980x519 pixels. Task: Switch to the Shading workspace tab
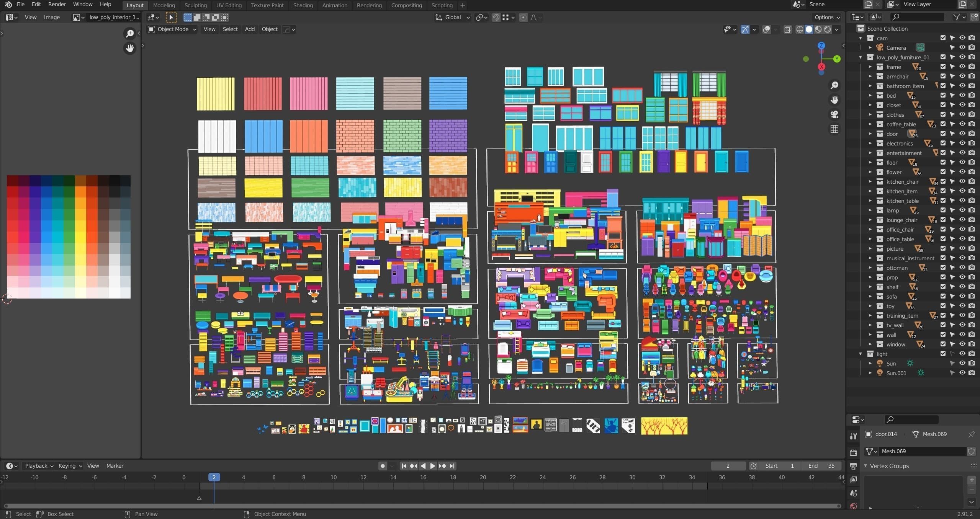pyautogui.click(x=303, y=5)
